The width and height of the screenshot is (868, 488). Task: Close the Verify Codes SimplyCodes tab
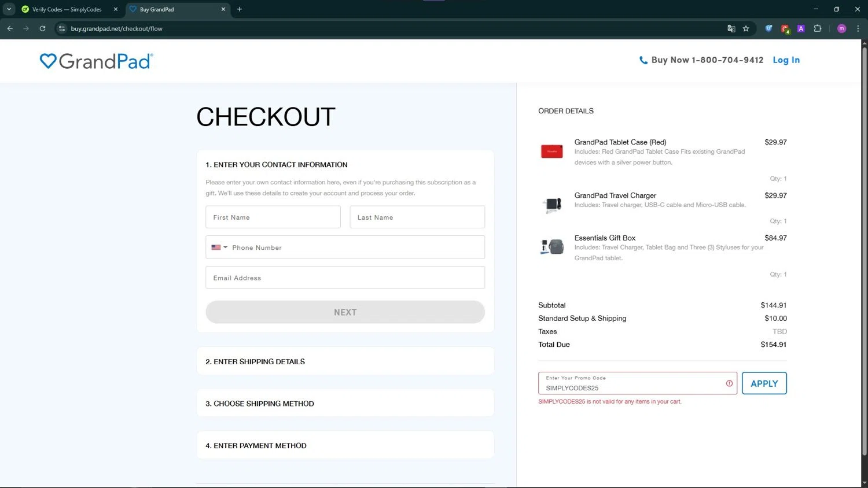point(116,9)
